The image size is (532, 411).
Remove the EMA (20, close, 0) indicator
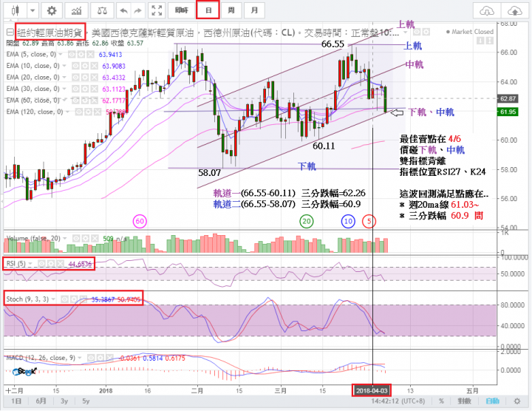[x=94, y=78]
